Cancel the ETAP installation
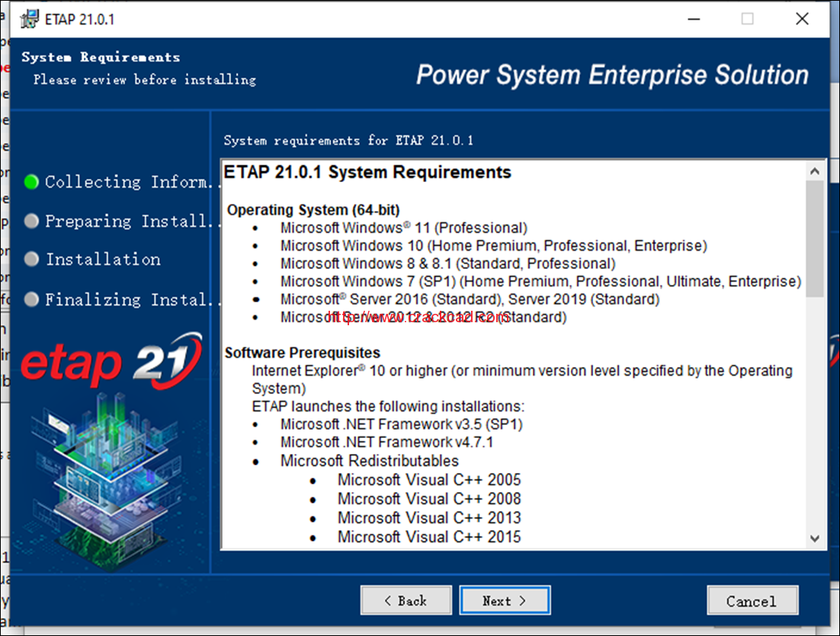The width and height of the screenshot is (840, 636). 752,601
